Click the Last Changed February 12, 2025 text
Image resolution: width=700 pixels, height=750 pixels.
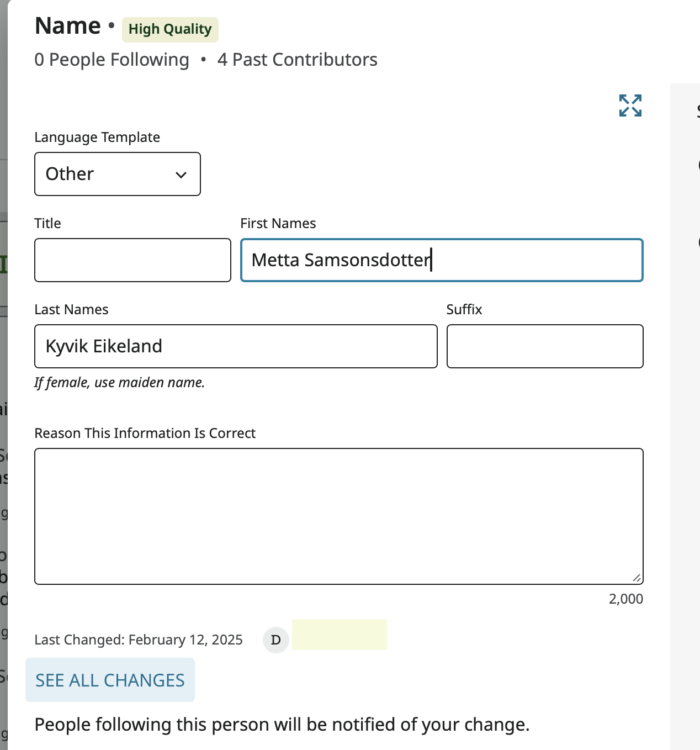click(139, 640)
